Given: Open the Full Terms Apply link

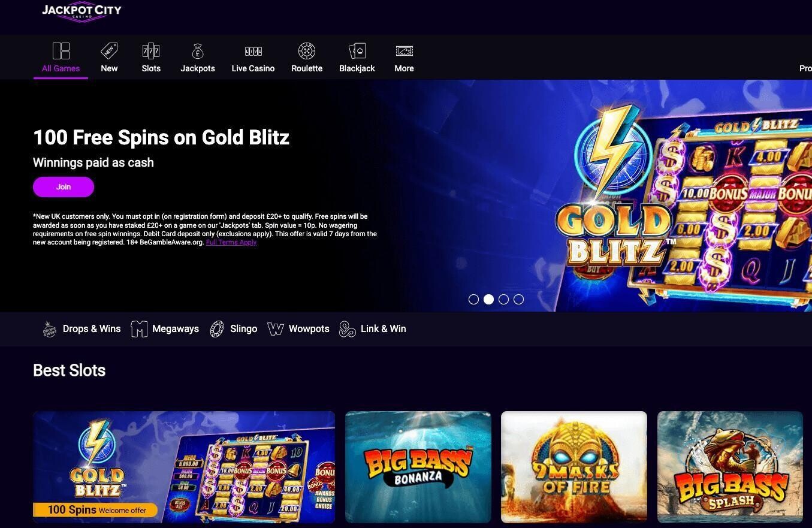Looking at the screenshot, I should 231,243.
